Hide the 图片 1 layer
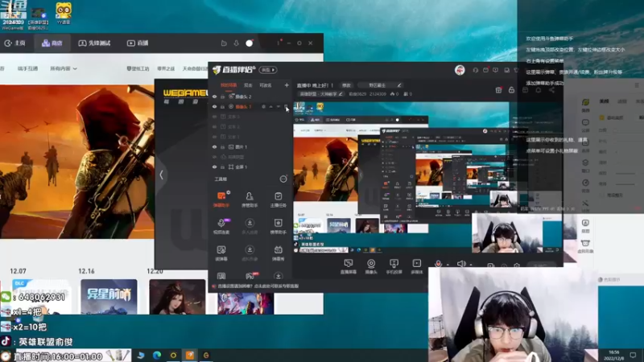 click(x=214, y=147)
